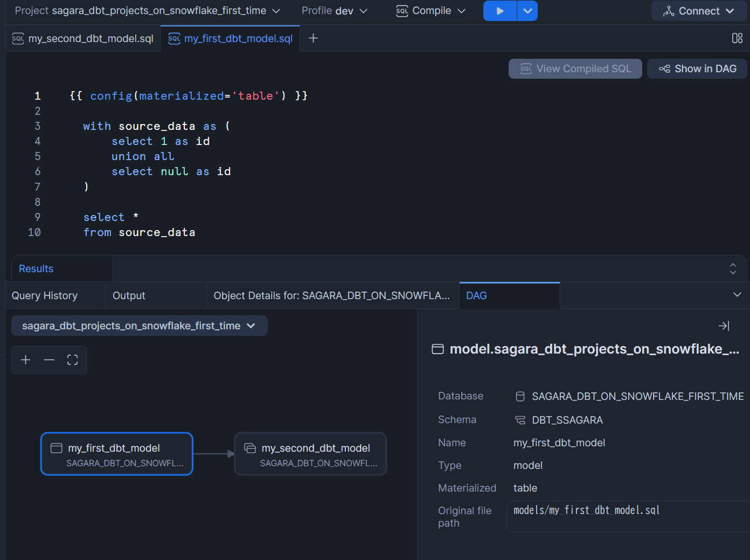Click the DAG icon in Show in DAG

(664, 68)
